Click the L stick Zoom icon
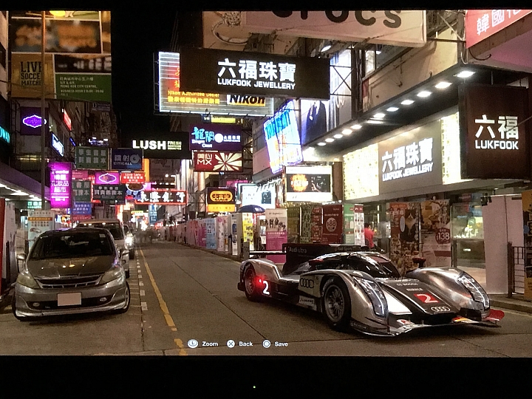Image resolution: width=532 pixels, height=399 pixels. (193, 344)
